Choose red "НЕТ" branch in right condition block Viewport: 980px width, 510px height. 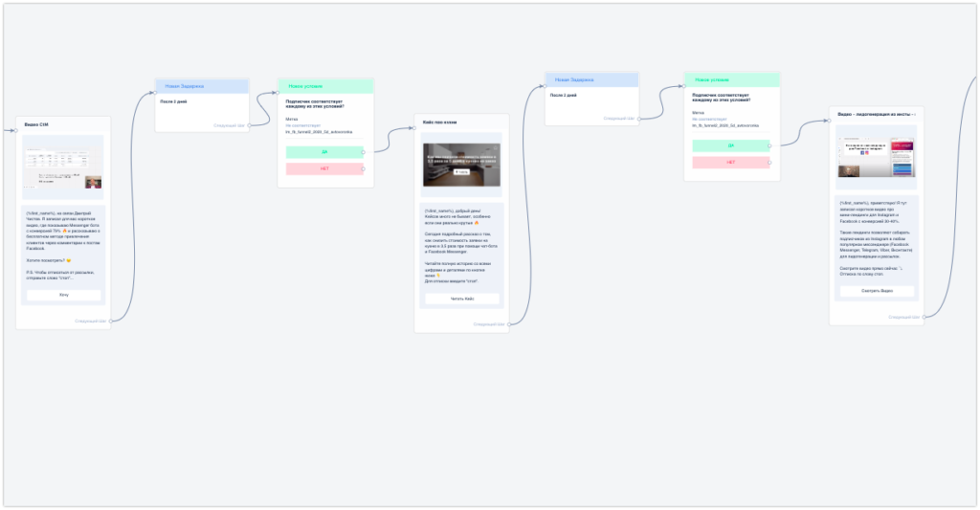tap(730, 163)
